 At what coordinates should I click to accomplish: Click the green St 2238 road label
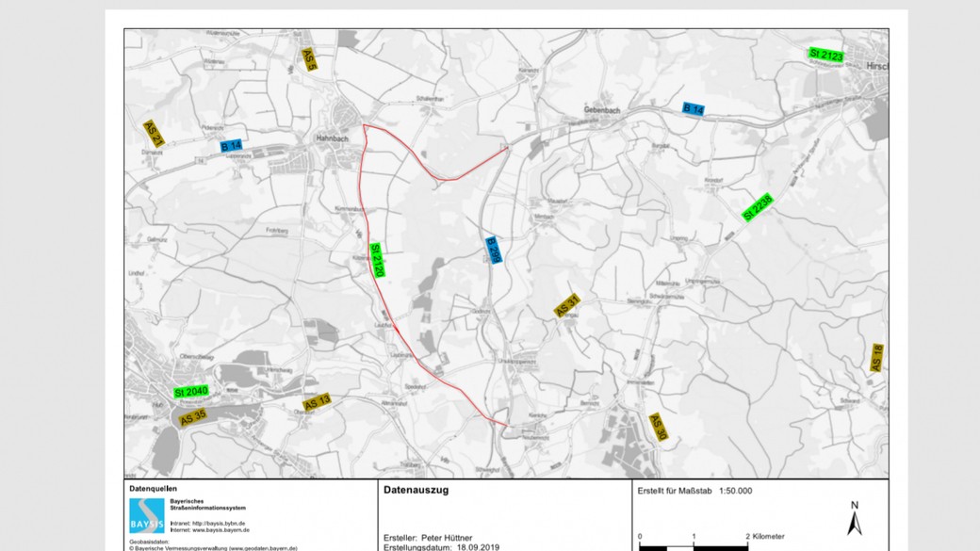coord(757,207)
